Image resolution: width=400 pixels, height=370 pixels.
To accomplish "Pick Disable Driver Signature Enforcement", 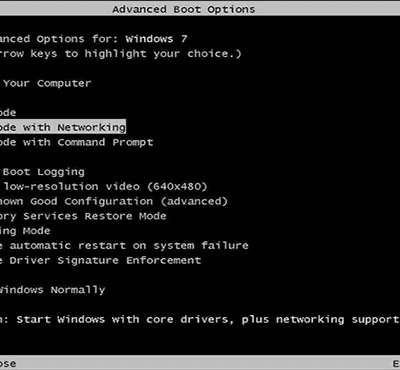I will tap(100, 260).
